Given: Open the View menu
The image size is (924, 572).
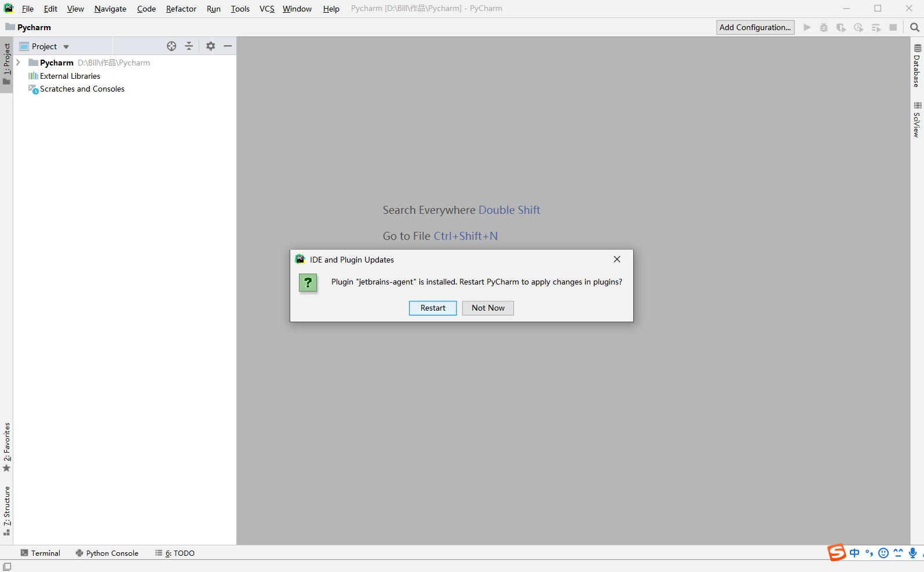Looking at the screenshot, I should tap(75, 9).
